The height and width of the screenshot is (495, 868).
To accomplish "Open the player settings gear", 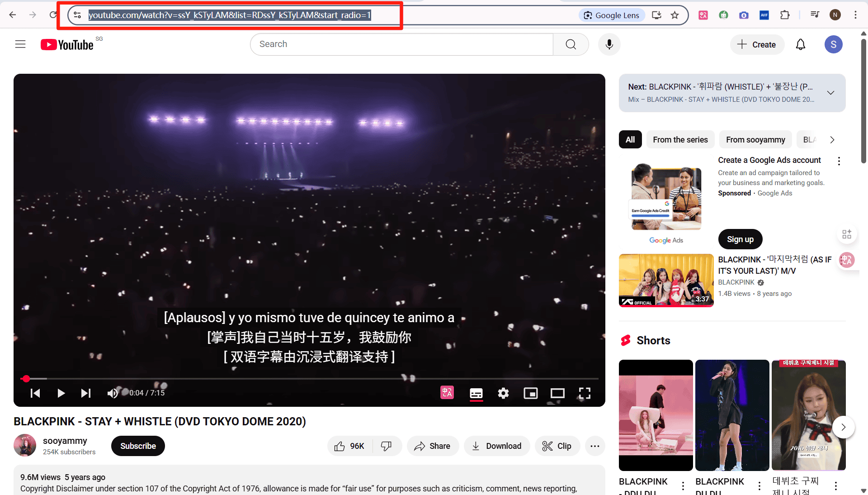I will 503,393.
